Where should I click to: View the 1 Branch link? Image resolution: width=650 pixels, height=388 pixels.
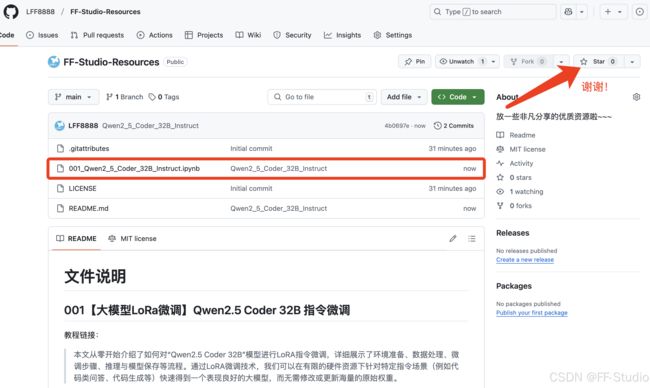124,97
